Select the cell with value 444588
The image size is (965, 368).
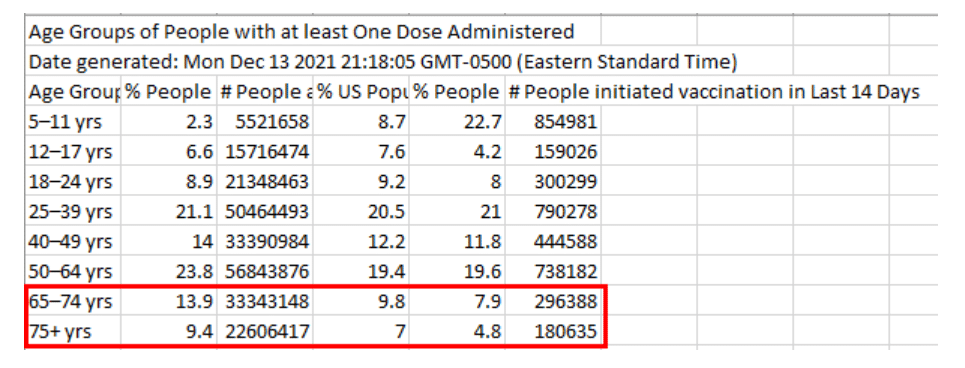pos(553,242)
